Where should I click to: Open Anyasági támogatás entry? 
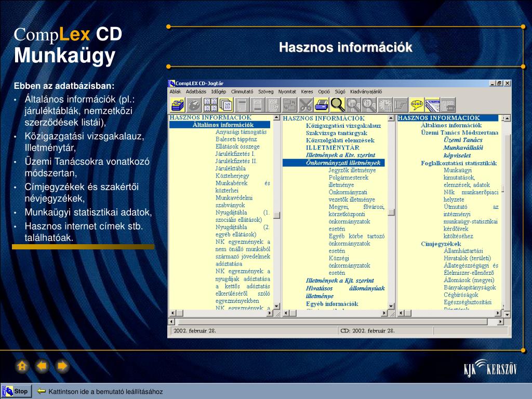click(241, 132)
